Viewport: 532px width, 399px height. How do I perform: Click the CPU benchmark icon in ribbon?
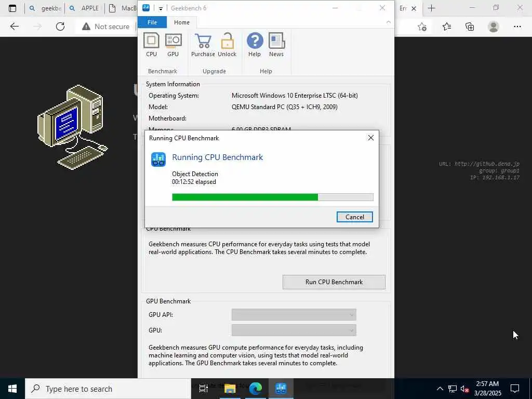tap(151, 45)
